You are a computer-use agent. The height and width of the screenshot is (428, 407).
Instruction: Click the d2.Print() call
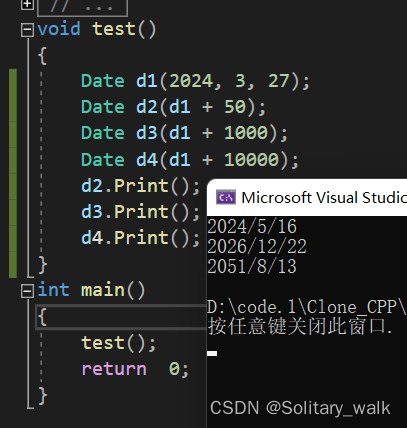point(140,186)
